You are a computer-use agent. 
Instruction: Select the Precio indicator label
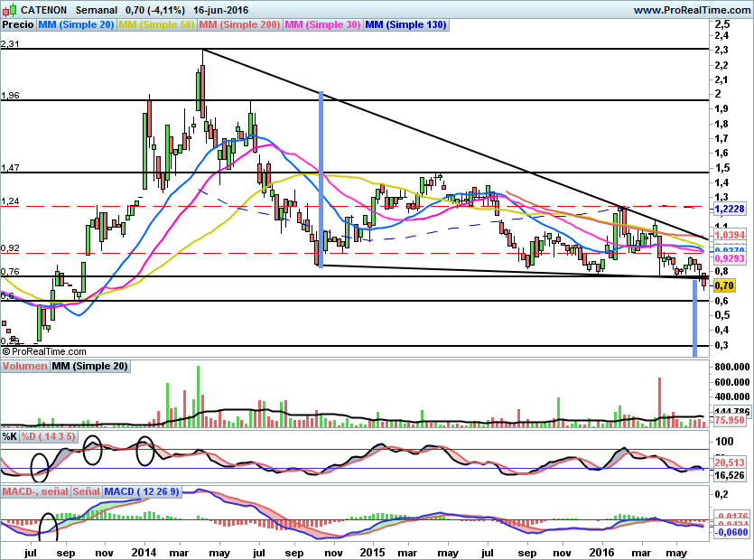pos(18,24)
